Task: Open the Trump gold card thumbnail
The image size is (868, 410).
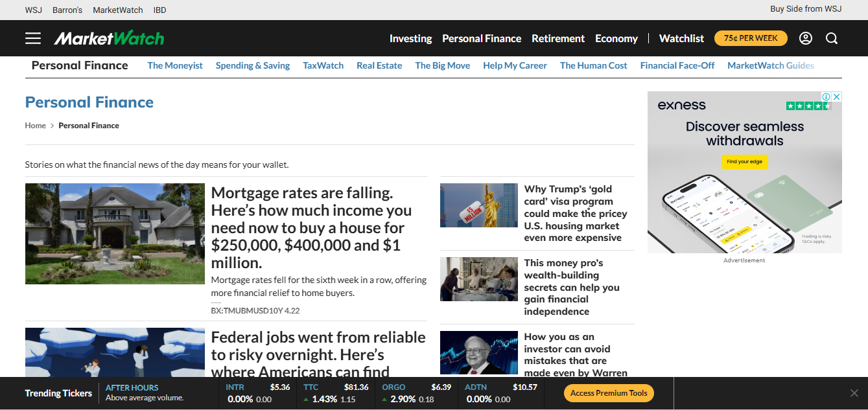Action: (x=479, y=205)
